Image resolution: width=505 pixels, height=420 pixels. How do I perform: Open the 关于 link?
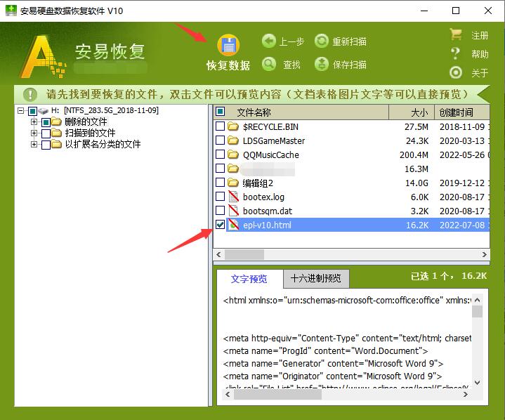tap(480, 73)
